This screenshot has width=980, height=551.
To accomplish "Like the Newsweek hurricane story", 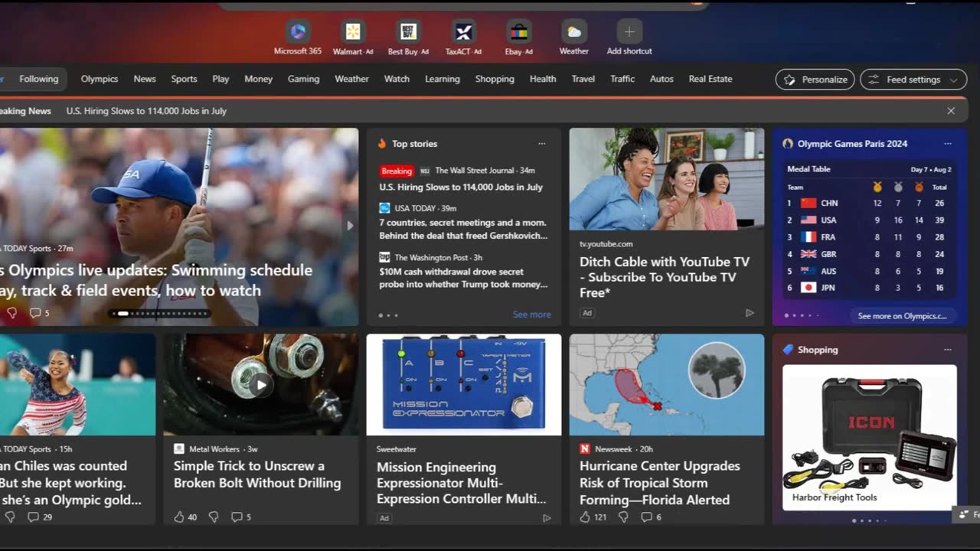I will [x=585, y=517].
